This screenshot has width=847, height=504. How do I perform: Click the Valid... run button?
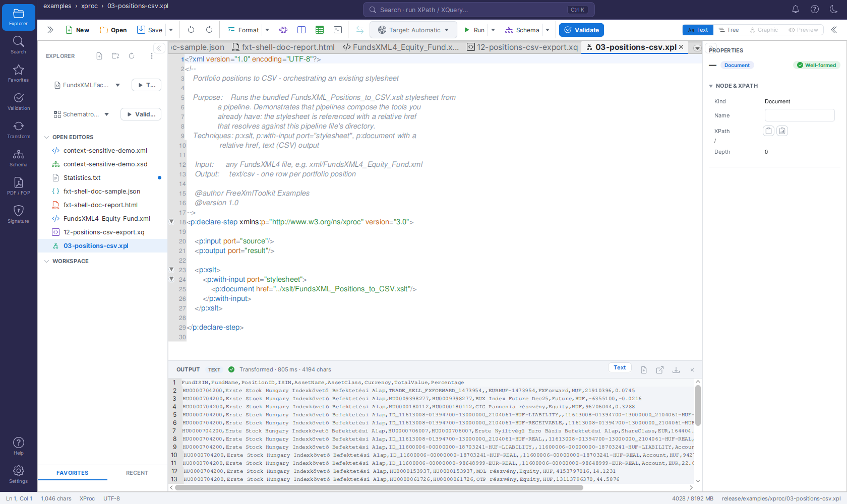141,114
